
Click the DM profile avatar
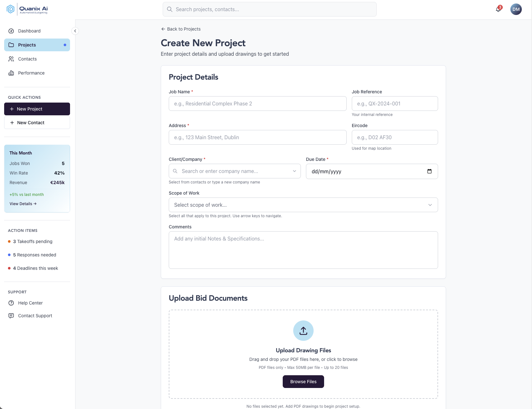[516, 9]
